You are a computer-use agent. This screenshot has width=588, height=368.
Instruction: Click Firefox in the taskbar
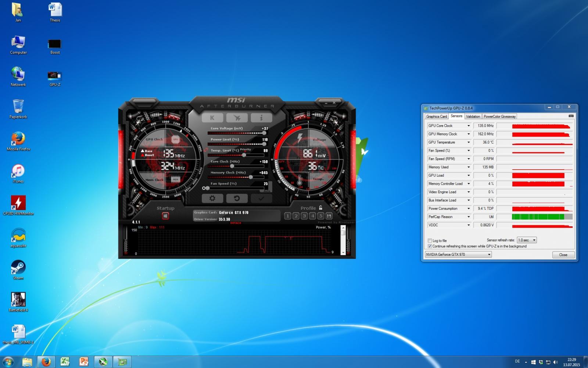pyautogui.click(x=46, y=362)
